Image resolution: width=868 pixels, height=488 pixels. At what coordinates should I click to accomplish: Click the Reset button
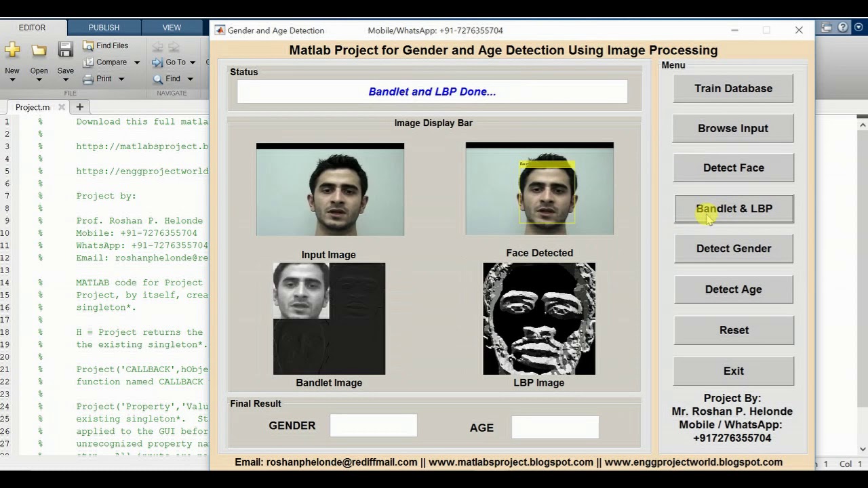click(734, 330)
